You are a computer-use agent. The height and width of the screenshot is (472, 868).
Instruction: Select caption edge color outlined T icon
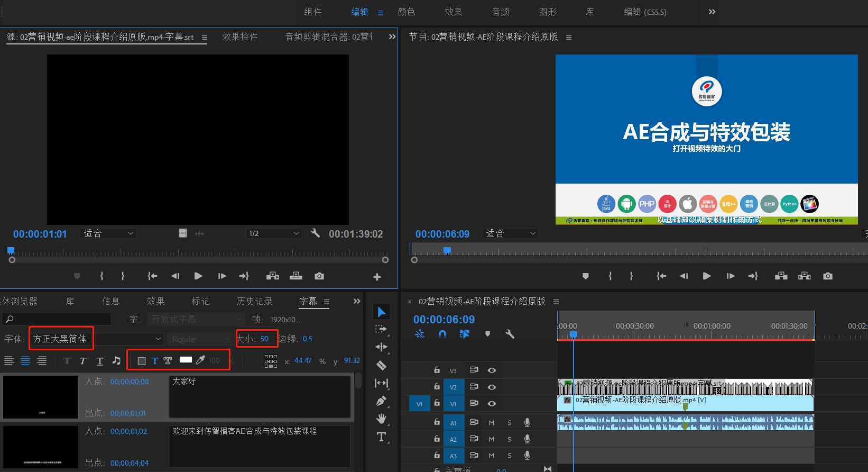tap(168, 361)
